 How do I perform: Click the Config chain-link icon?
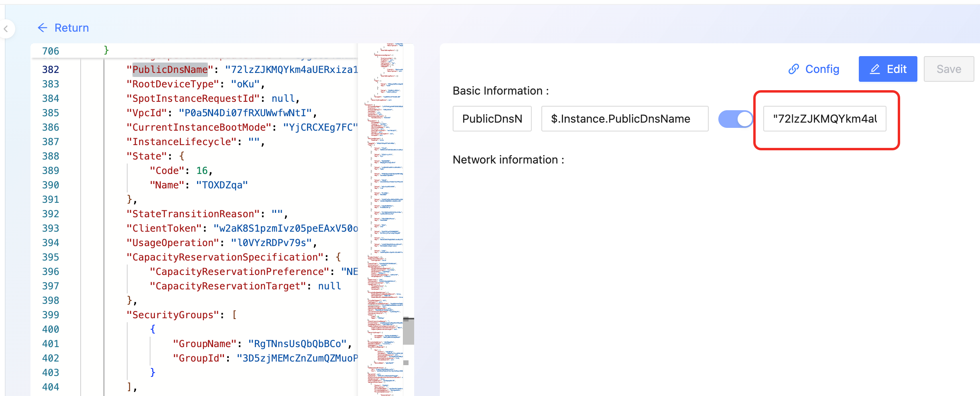point(793,69)
